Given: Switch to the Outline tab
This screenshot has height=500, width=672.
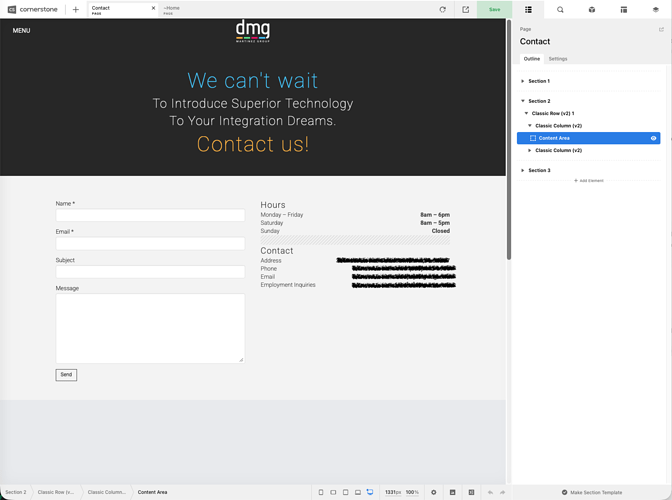Looking at the screenshot, I should [531, 59].
